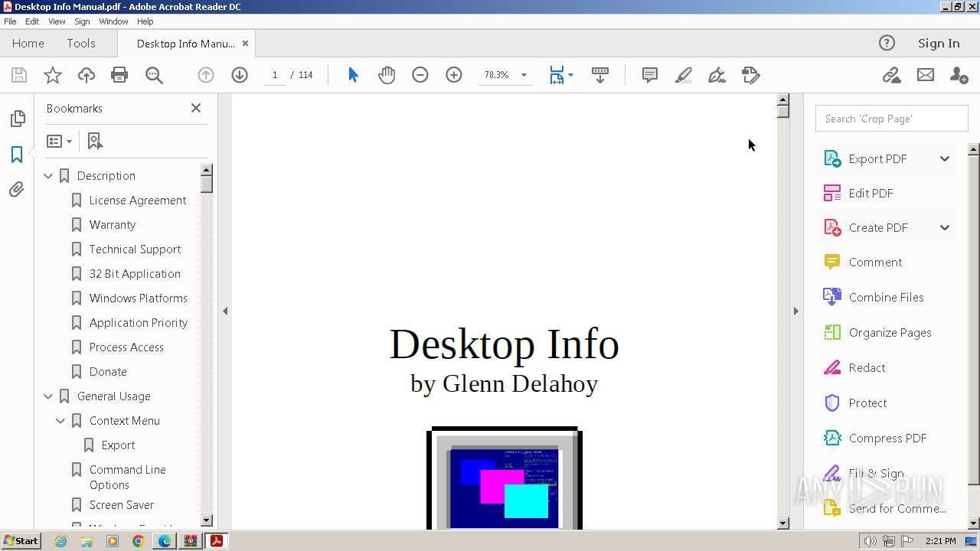Show Page Thumbnails panel
The image size is (980, 551).
pyautogui.click(x=17, y=119)
